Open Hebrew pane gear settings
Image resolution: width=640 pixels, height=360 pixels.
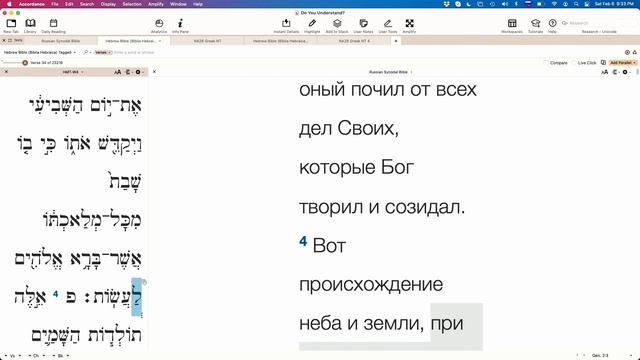(x=138, y=72)
